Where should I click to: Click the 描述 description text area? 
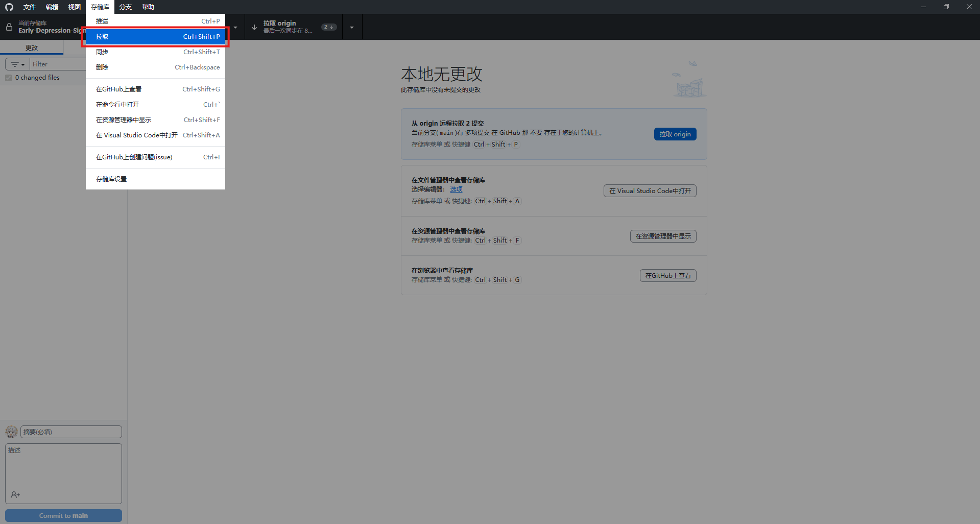tap(63, 467)
